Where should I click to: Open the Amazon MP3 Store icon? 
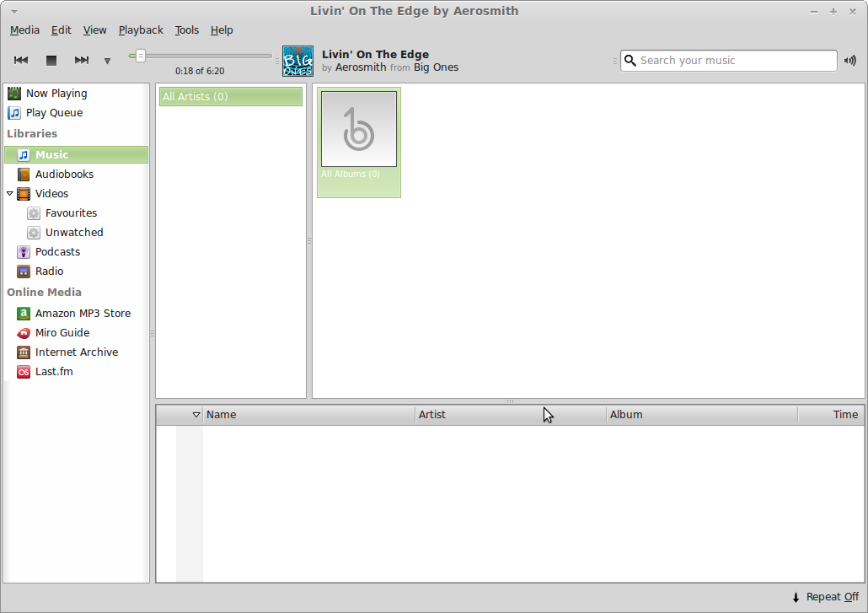pyautogui.click(x=24, y=314)
